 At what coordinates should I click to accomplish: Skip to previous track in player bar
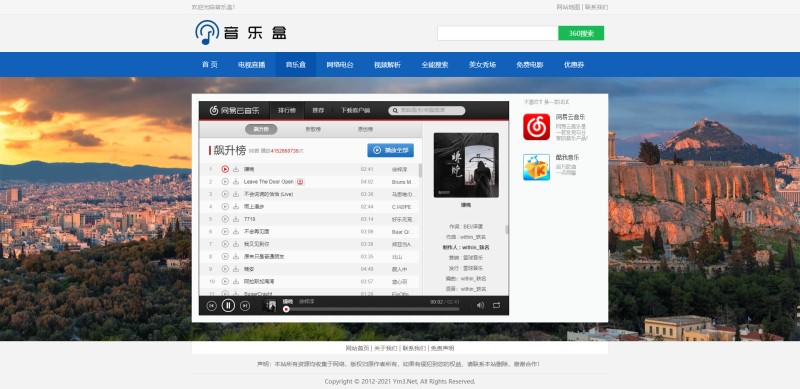tap(212, 306)
